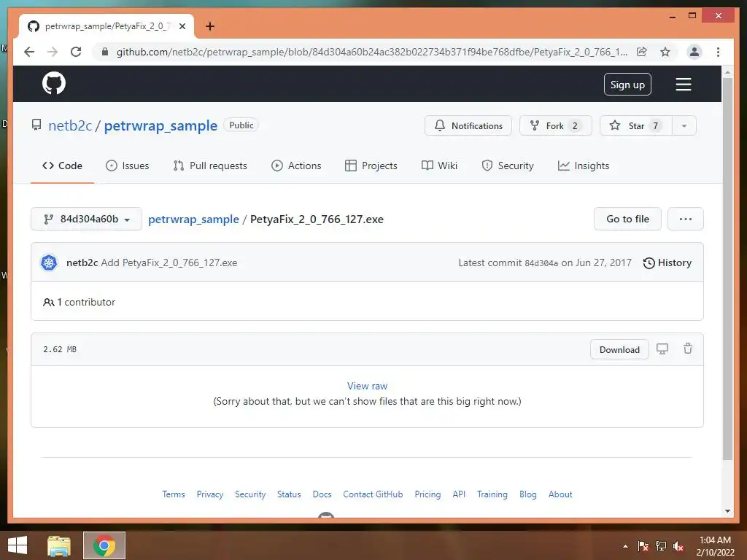Reload the page with the refresh icon

tap(76, 52)
